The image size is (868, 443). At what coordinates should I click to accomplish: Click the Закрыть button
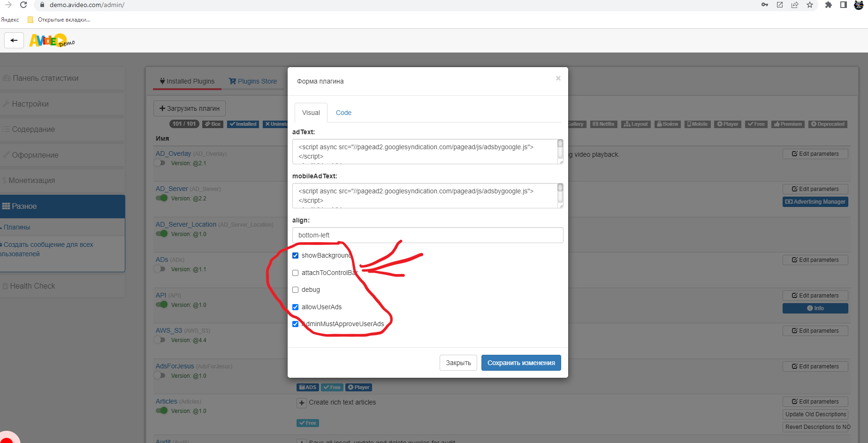tap(458, 363)
